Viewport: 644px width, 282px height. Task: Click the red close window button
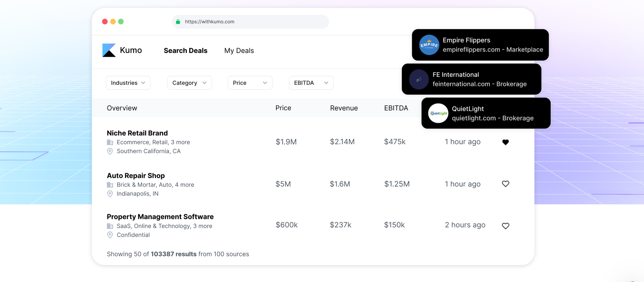tap(105, 21)
